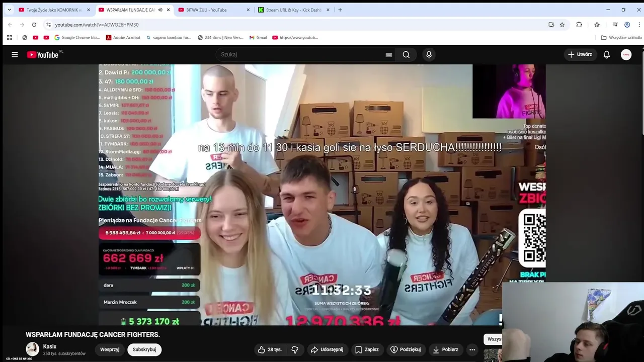Viewport: 644px width, 362px height.
Task: Go to the YouTube home logo
Action: (43, 55)
